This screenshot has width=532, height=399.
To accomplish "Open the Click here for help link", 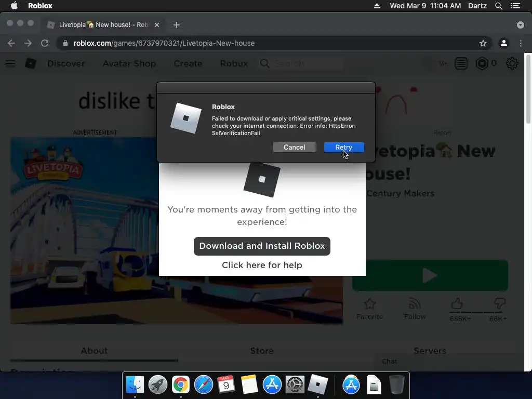I will pos(262,265).
